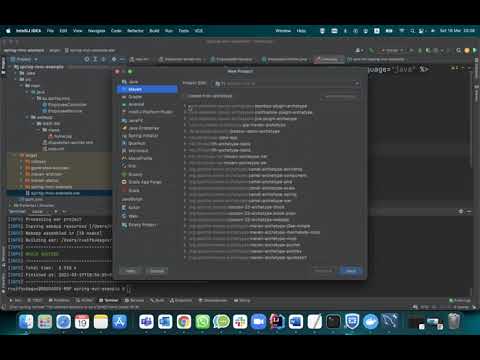Open the Build menu

pyautogui.click(x=154, y=31)
